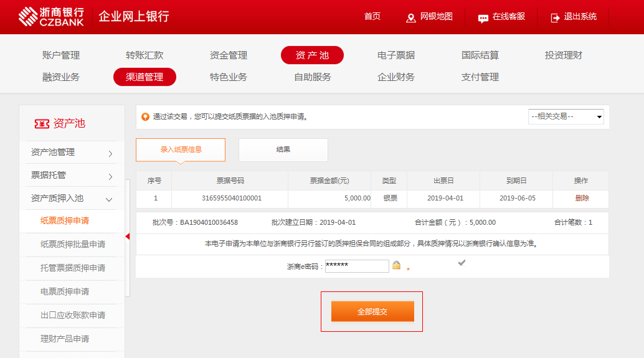Click the 票据号码 column header

230,181
